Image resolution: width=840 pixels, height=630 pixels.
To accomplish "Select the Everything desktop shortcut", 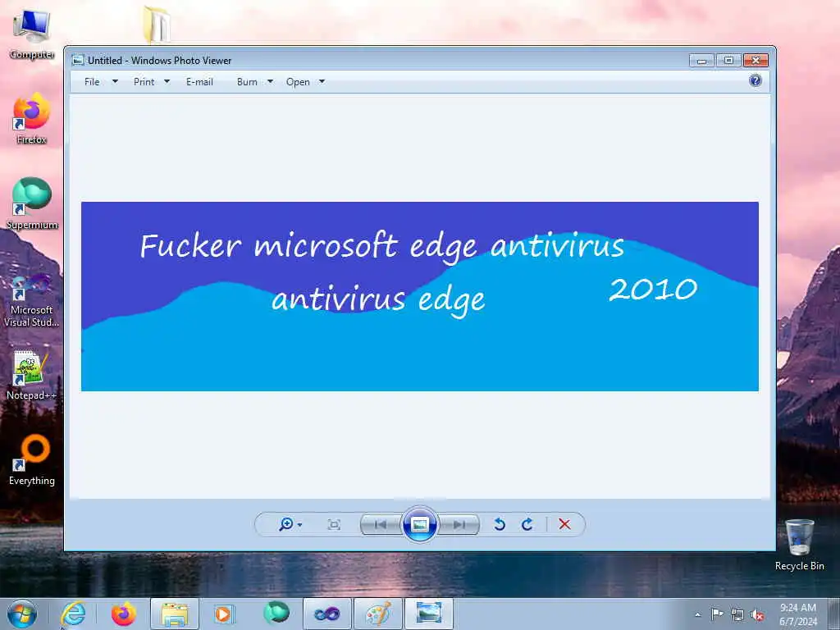I will click(x=32, y=460).
